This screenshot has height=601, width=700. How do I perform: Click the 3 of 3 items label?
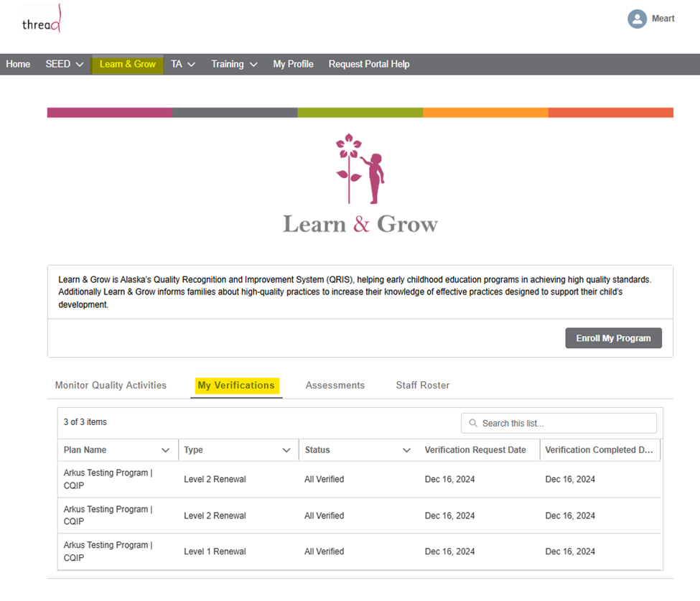click(x=85, y=422)
